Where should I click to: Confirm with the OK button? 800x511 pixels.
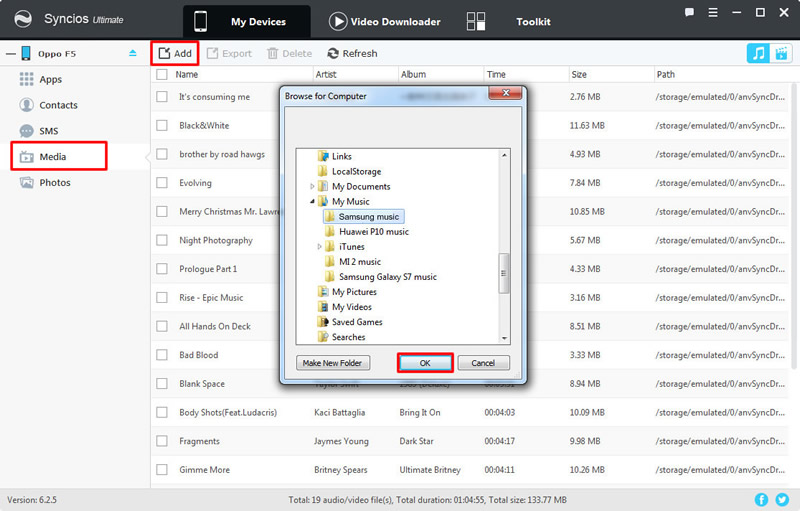click(x=425, y=363)
